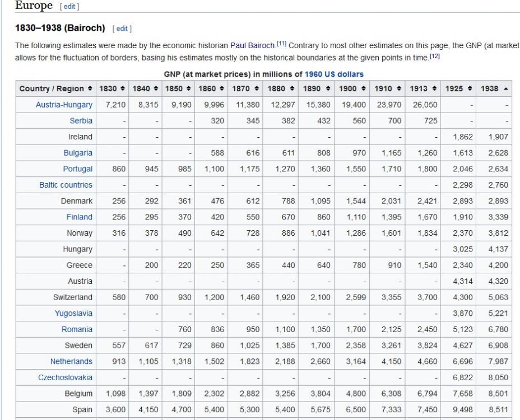The height and width of the screenshot is (420, 520).
Task: Open the Austria-Hungary country link
Action: (64, 105)
